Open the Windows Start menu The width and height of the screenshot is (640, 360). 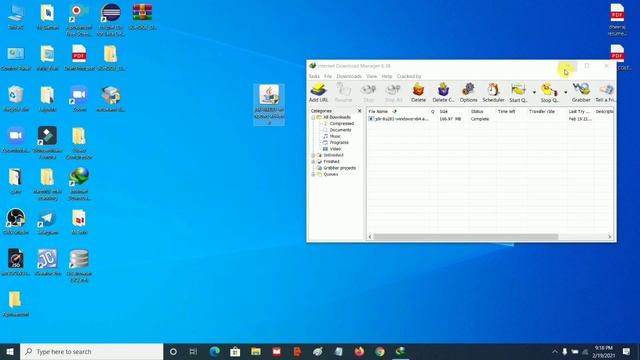[x=10, y=351]
